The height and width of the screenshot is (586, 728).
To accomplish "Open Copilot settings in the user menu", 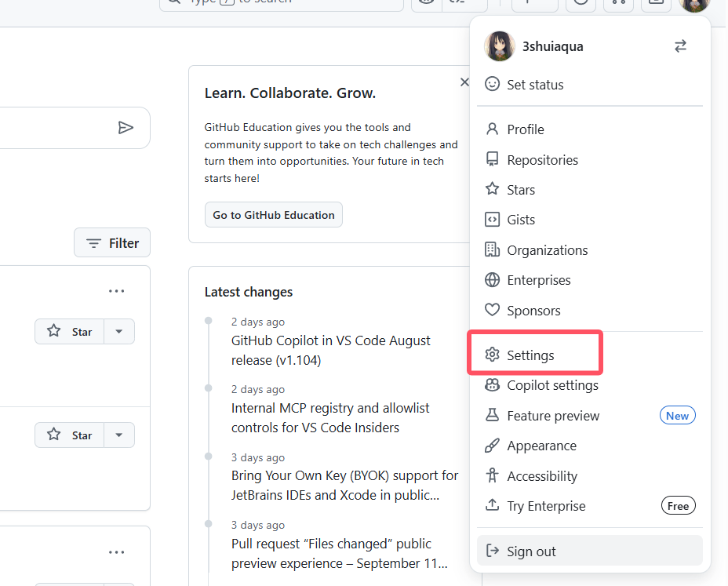I will point(552,385).
